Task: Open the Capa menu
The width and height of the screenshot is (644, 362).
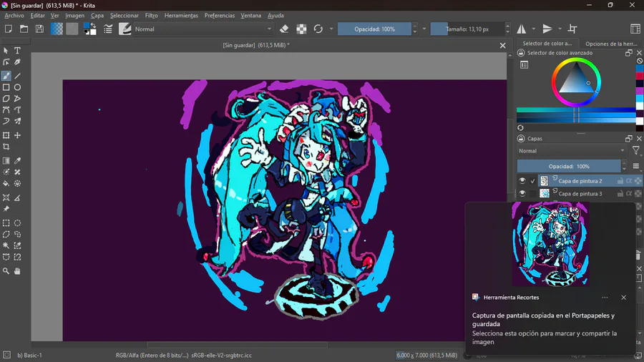Action: [97, 16]
